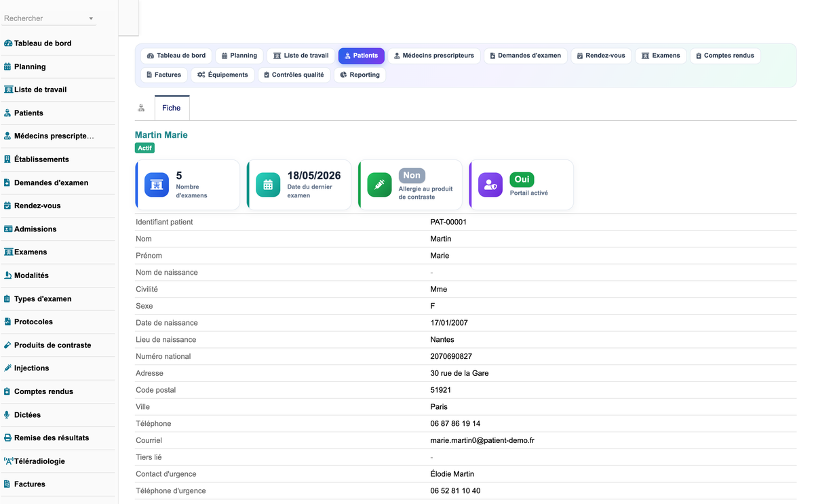The height and width of the screenshot is (504, 814).
Task: Click the Types d'examen clipboard icon
Action: (x=7, y=298)
